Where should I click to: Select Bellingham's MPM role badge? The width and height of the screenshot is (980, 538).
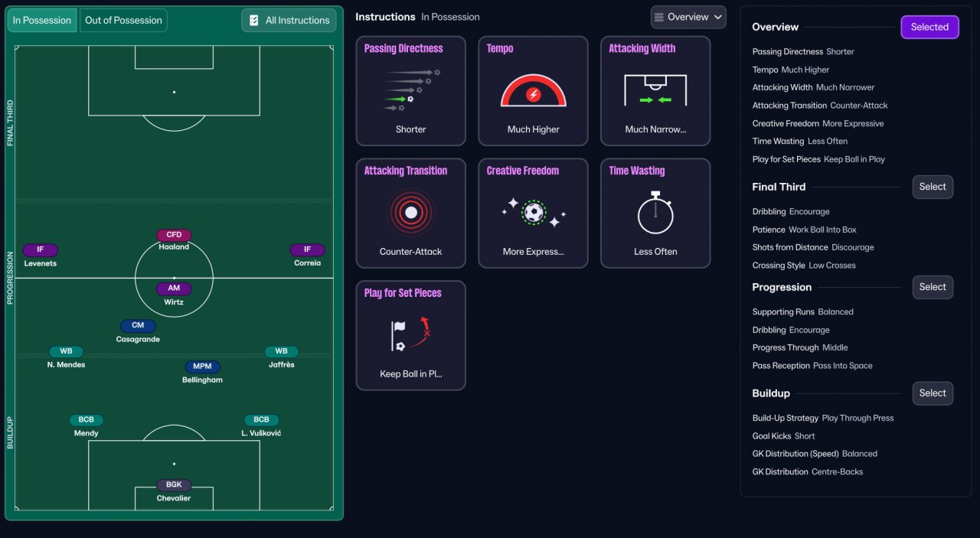pyautogui.click(x=202, y=367)
